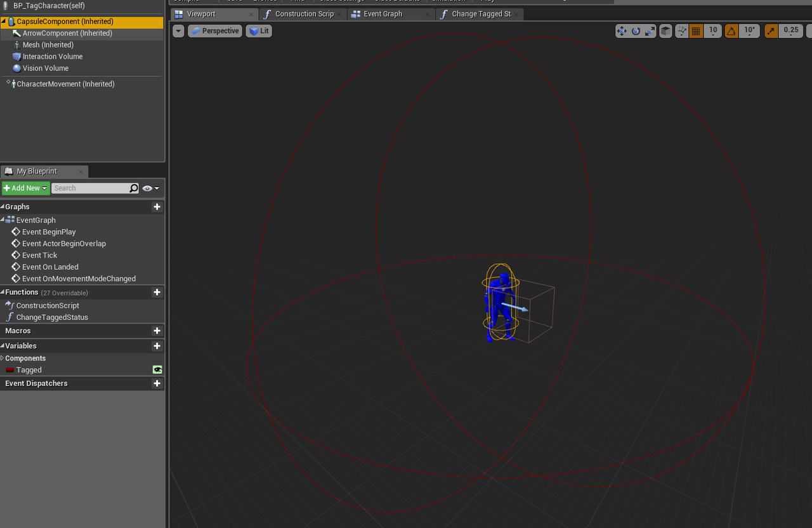This screenshot has width=812, height=528.
Task: Click the plus icon on Macros row
Action: point(157,331)
